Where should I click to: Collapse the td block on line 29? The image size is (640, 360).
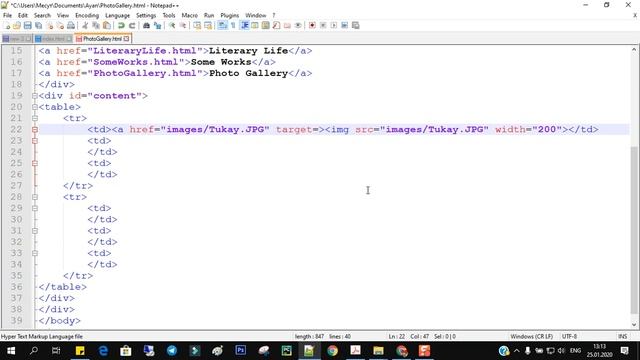(x=35, y=208)
